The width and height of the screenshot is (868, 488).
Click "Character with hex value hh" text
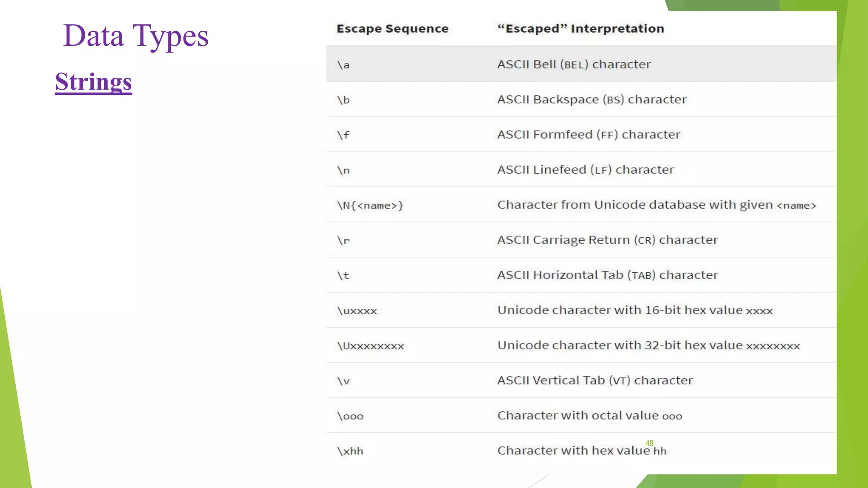click(582, 451)
